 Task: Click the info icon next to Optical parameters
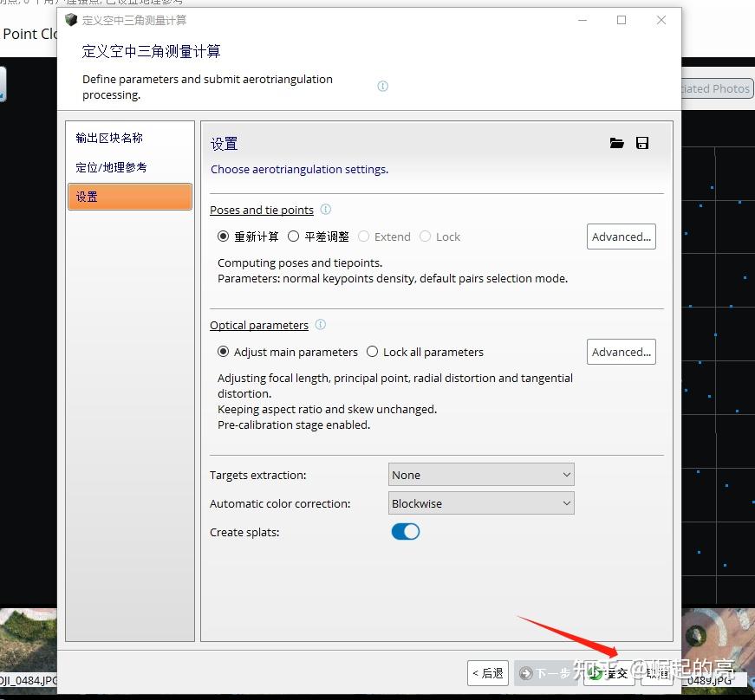(x=320, y=324)
